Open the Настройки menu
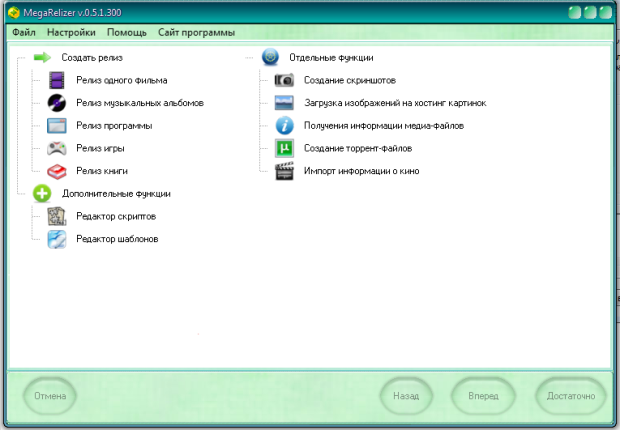620x430 pixels. coord(71,32)
